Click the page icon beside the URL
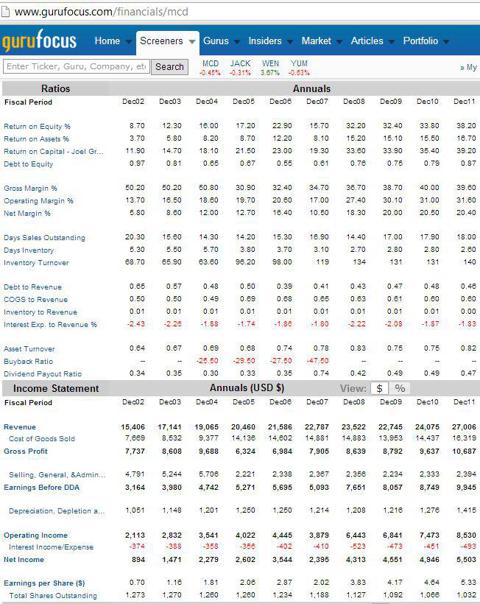This screenshot has height=604, width=480. pos(5,12)
